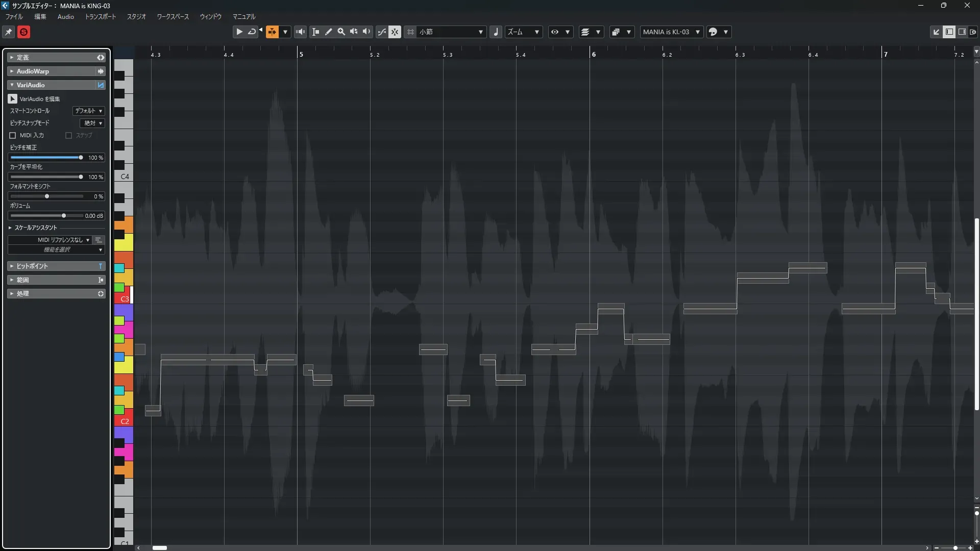Screen dimensions: 980x551
Task: Enable the MIDI 入力 checkbox
Action: coord(13,135)
